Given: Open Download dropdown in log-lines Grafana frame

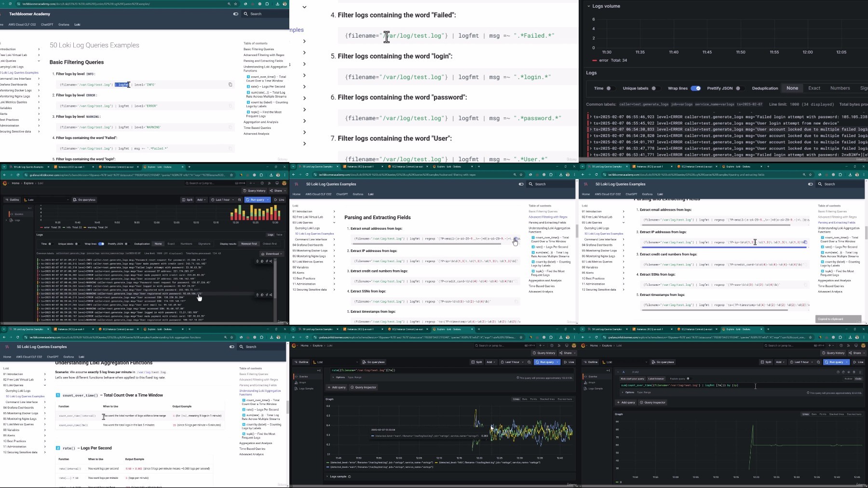Looking at the screenshot, I should click(271, 253).
